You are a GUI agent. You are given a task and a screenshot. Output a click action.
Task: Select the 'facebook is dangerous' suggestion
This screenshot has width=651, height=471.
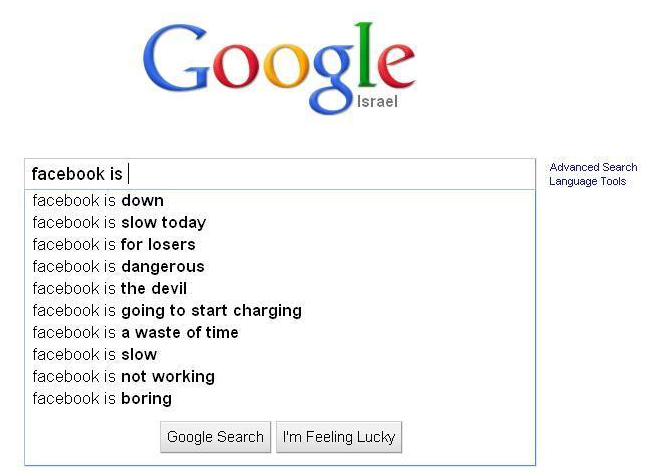(x=118, y=266)
